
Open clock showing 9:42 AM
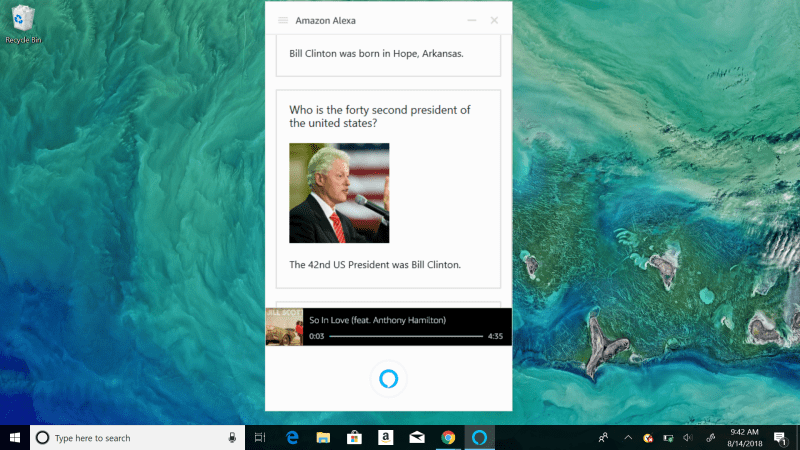click(x=744, y=438)
